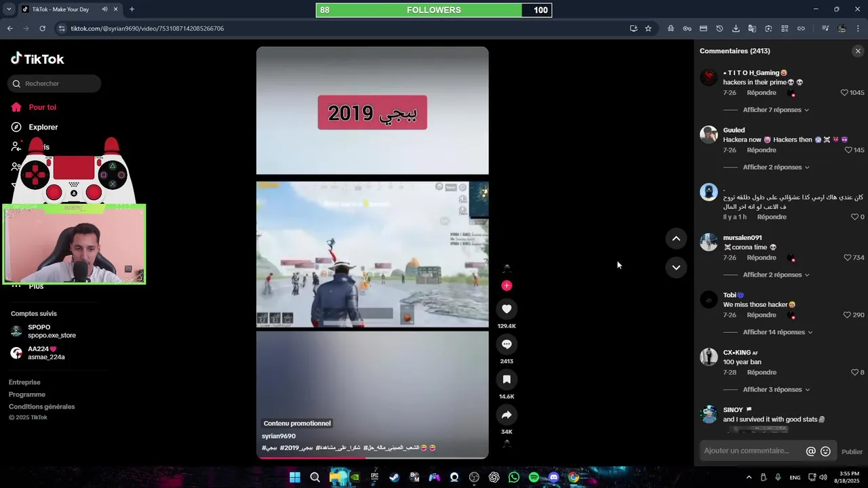Insert a mention with the @ icon
The width and height of the screenshot is (868, 488).
click(810, 451)
